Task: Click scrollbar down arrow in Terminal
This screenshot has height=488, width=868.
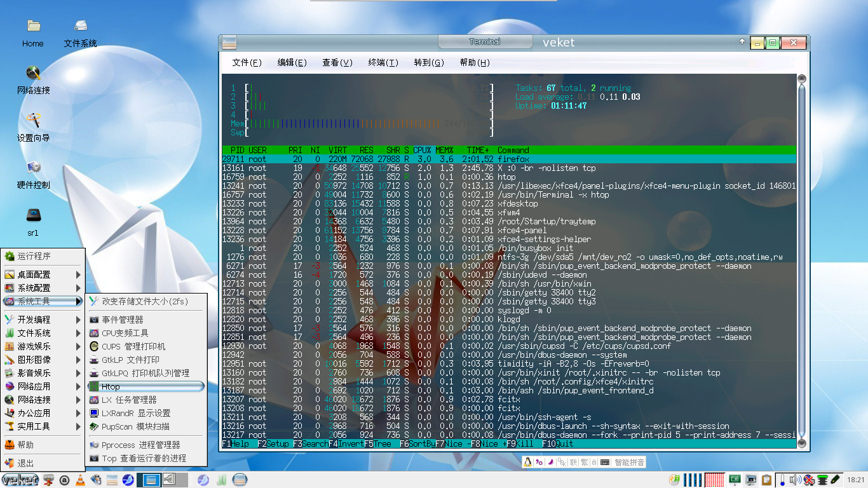Action: [802, 443]
